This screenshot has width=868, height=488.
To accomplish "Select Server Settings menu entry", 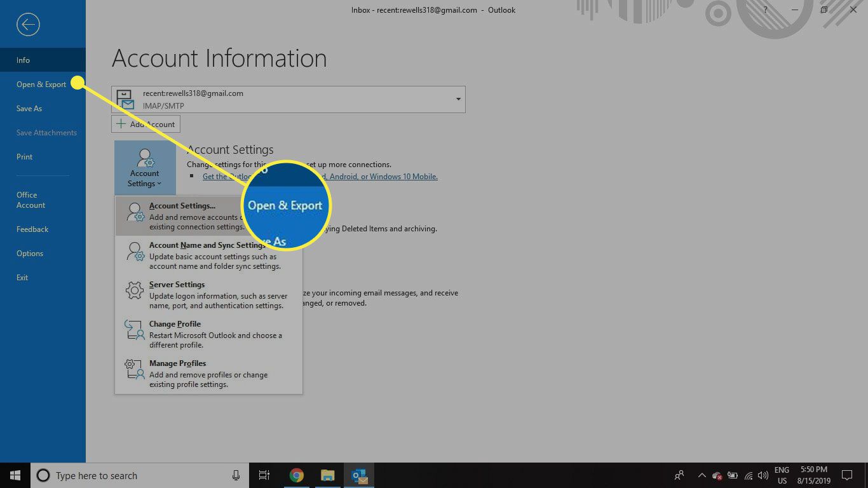I will click(x=208, y=295).
